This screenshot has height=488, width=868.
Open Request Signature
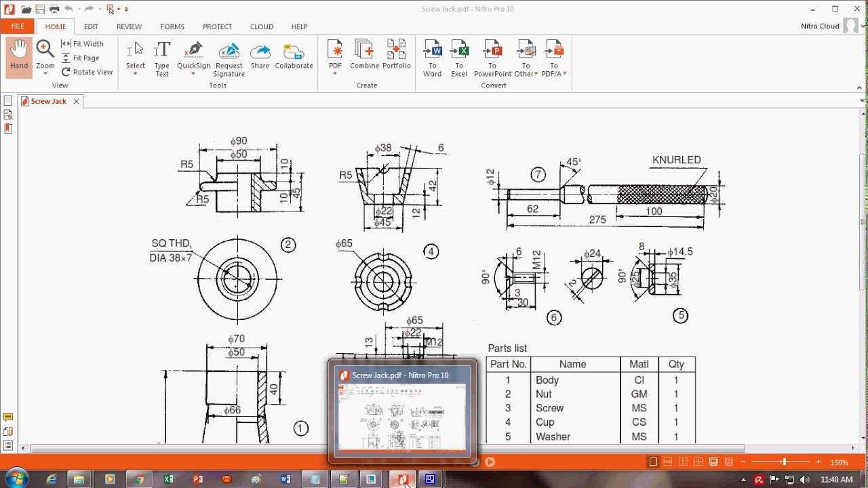pyautogui.click(x=229, y=59)
